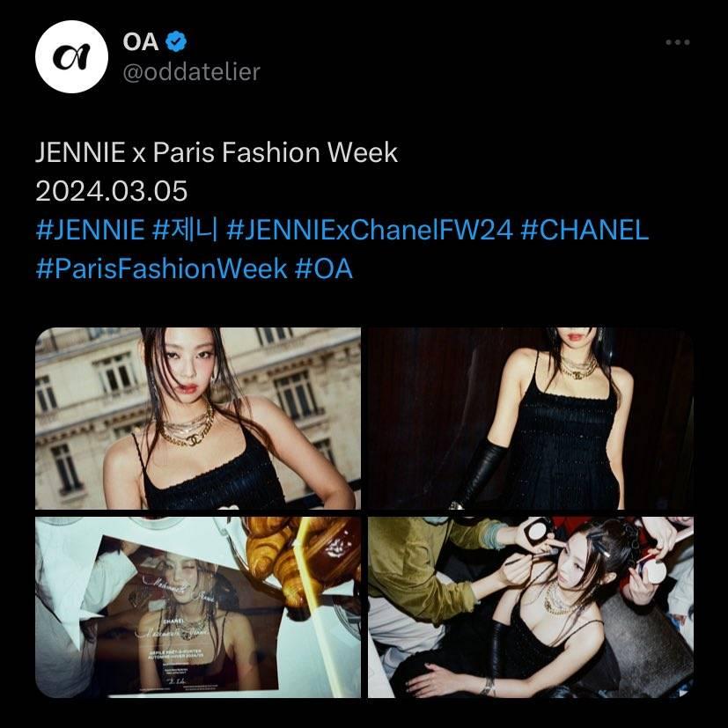Open the #JENNIExChanelFW24 hashtag
Image resolution: width=728 pixels, height=728 pixels.
[370, 230]
